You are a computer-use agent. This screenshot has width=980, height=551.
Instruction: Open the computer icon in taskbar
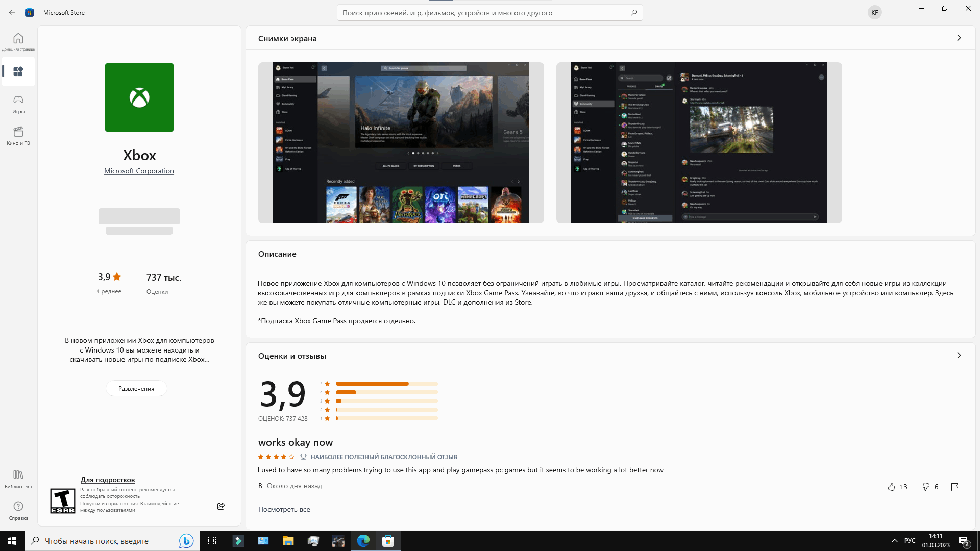pyautogui.click(x=263, y=541)
